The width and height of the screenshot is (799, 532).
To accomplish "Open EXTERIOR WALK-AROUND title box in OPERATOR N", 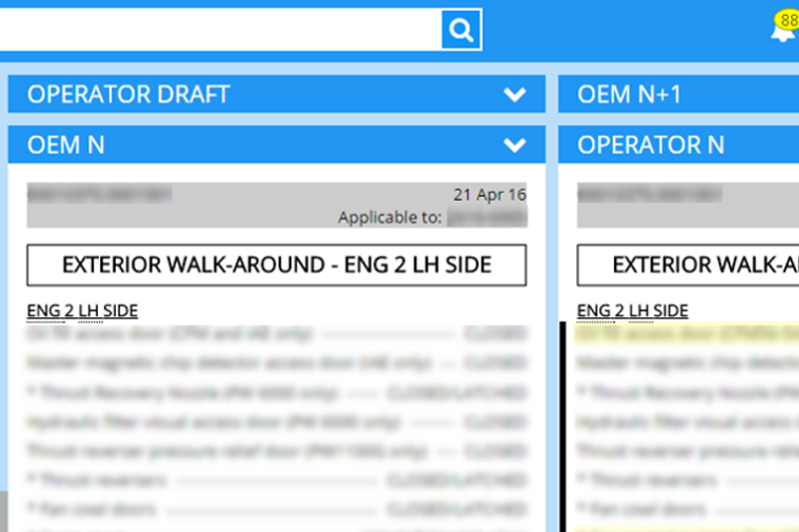I will 688,266.
